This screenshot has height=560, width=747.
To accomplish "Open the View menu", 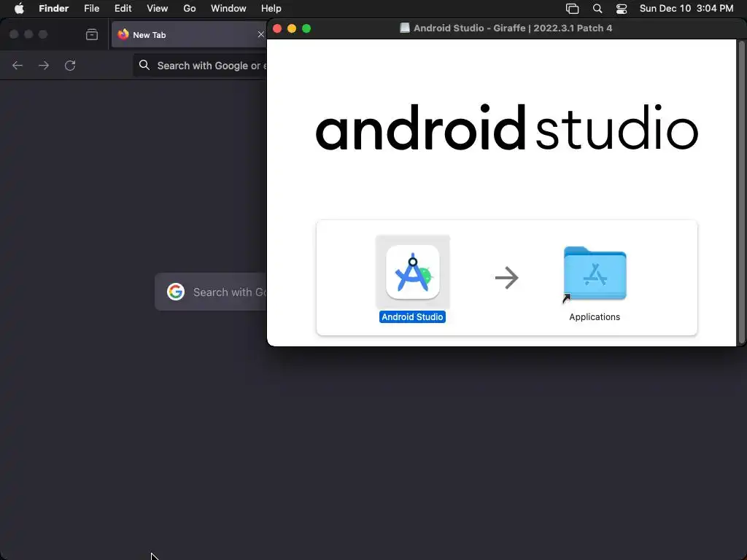I will click(x=158, y=9).
